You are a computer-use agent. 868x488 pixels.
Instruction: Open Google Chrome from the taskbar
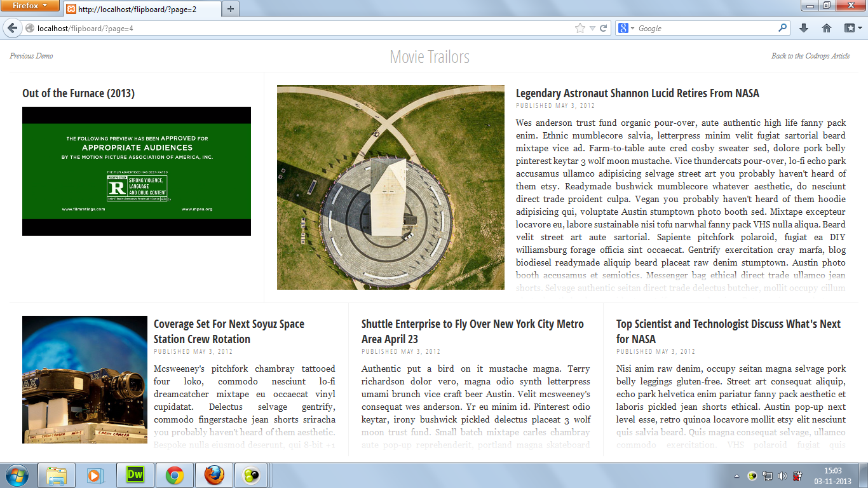coord(175,475)
